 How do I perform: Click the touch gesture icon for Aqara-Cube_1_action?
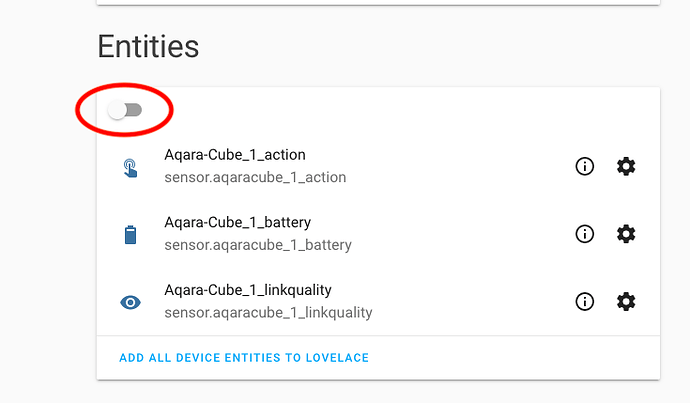(x=130, y=167)
